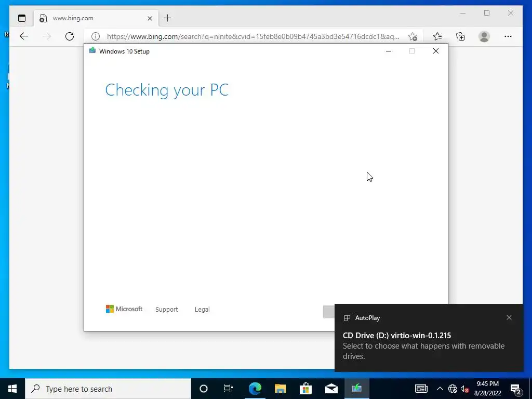Open News and interests on taskbar

point(421,389)
